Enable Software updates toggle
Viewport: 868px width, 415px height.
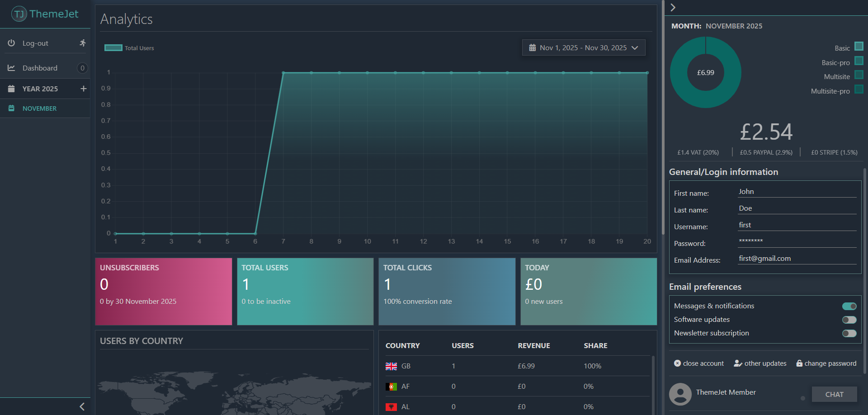(x=849, y=320)
